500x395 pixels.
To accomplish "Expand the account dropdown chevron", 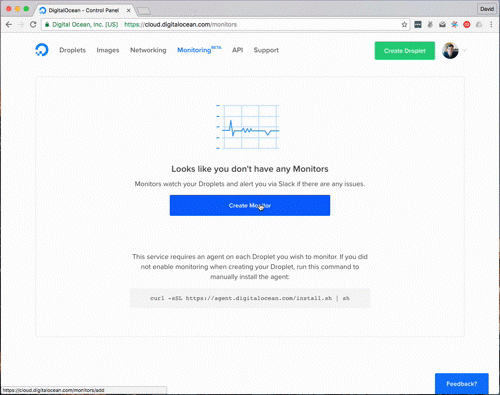I will (x=464, y=50).
